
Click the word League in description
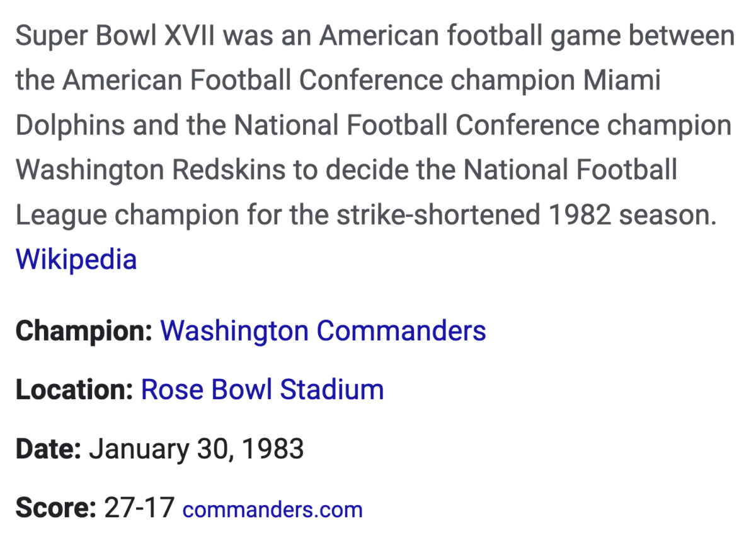pos(60,216)
